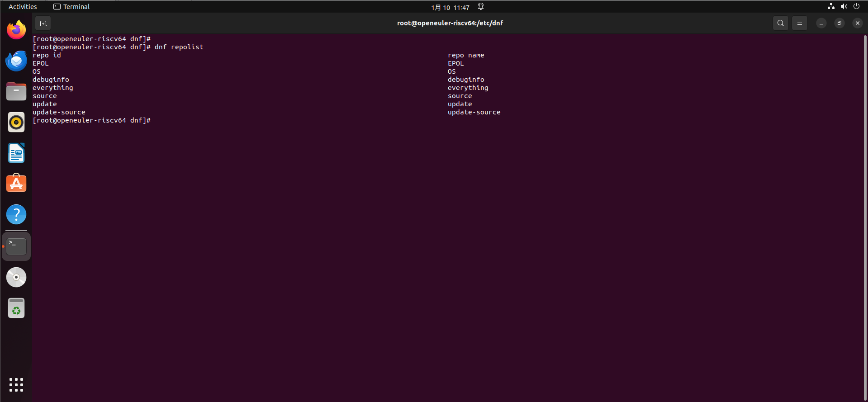Open the Files manager in dock
This screenshot has height=402, width=868.
[16, 91]
